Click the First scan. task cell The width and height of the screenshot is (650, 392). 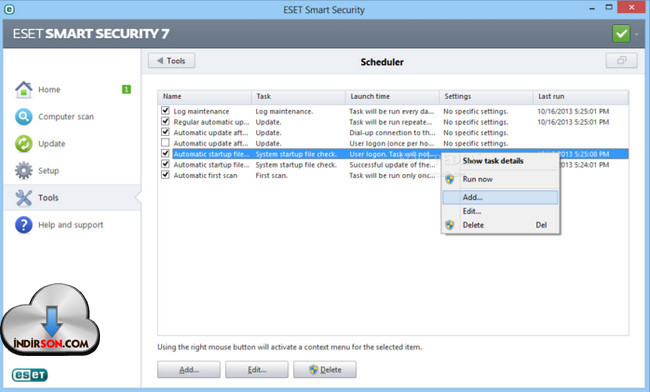272,176
